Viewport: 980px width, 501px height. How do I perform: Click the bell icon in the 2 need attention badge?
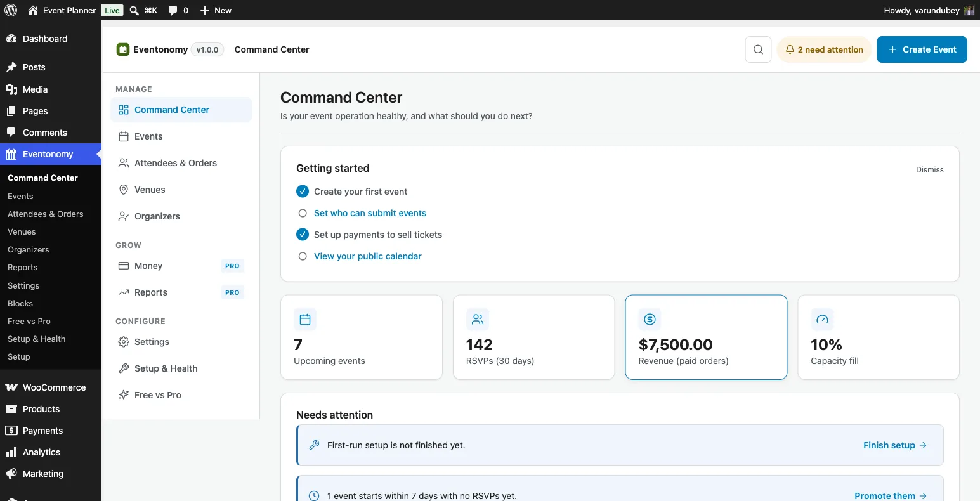tap(790, 49)
